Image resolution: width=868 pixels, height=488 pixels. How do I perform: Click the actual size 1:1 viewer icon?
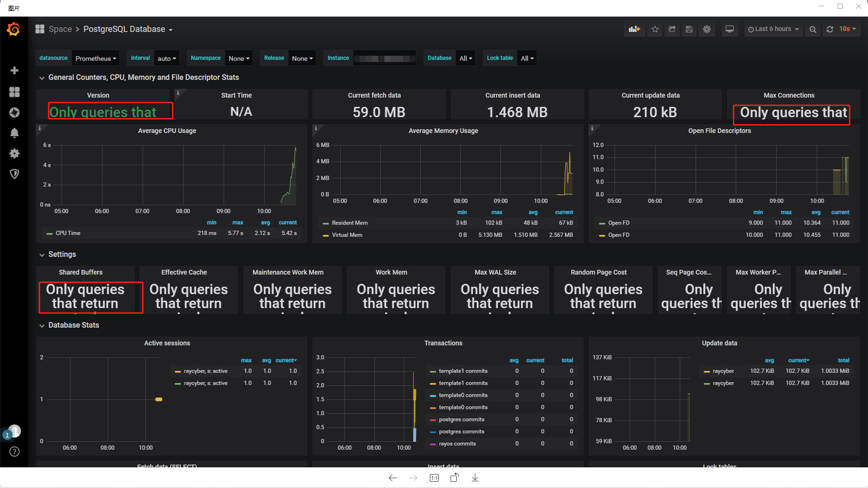click(434, 478)
